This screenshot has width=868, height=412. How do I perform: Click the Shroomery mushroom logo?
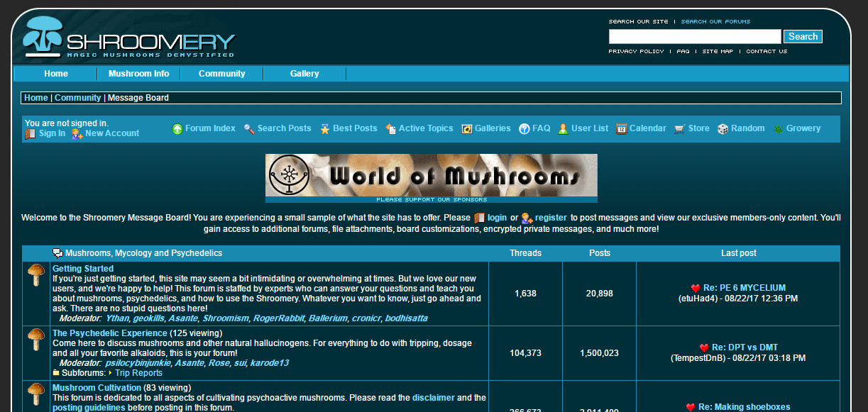43,36
